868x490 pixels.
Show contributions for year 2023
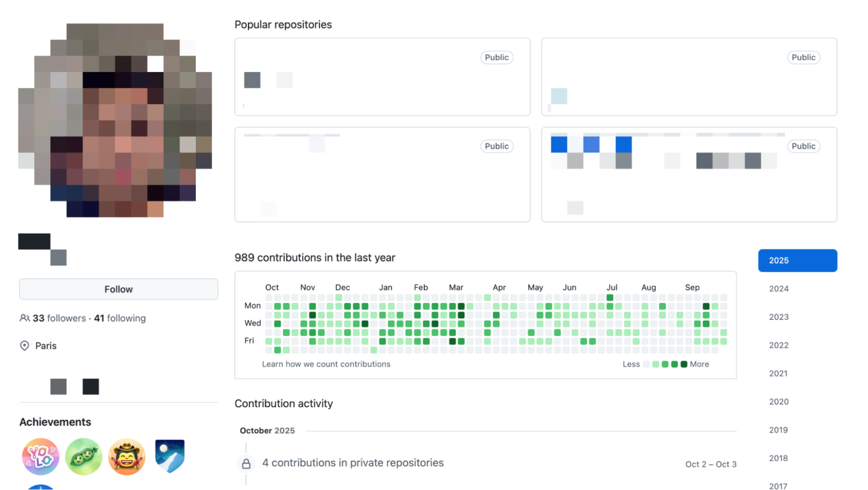point(778,317)
